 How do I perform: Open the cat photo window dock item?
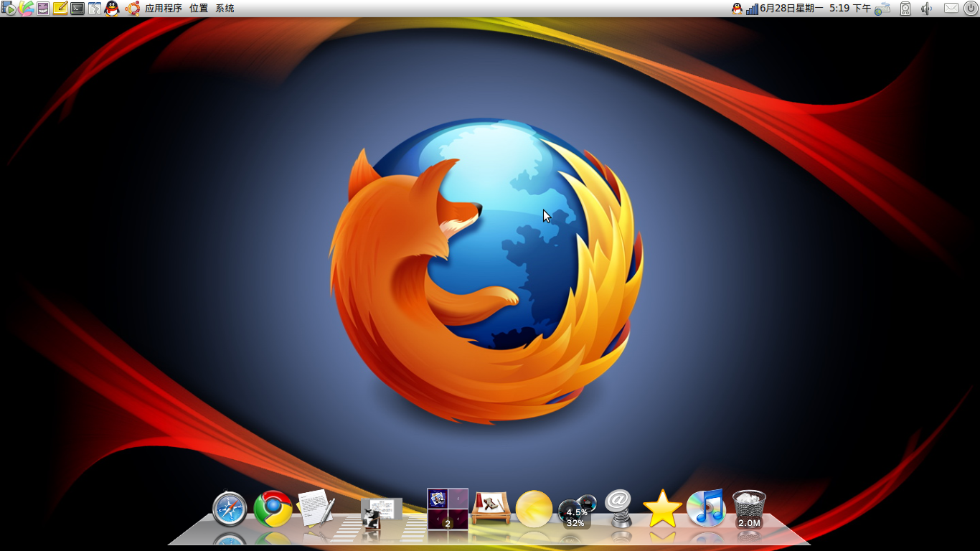click(x=381, y=512)
